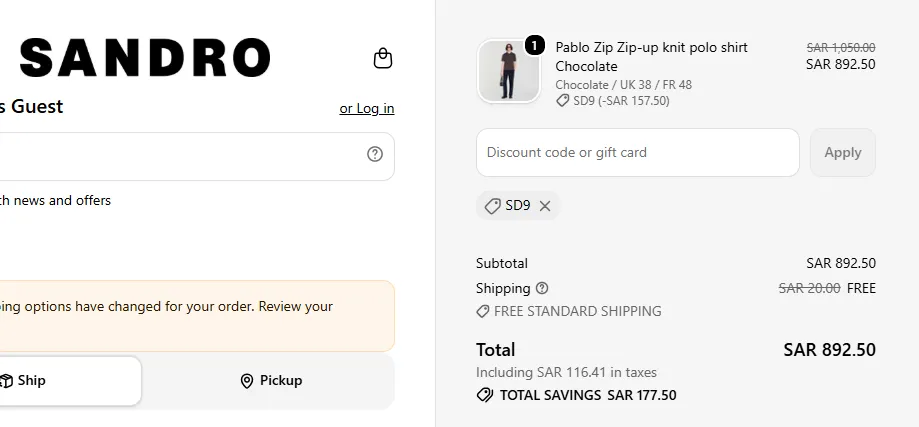Click the Free Standard Shipping tag icon
Viewport: 919px width, 427px height.
click(x=482, y=311)
